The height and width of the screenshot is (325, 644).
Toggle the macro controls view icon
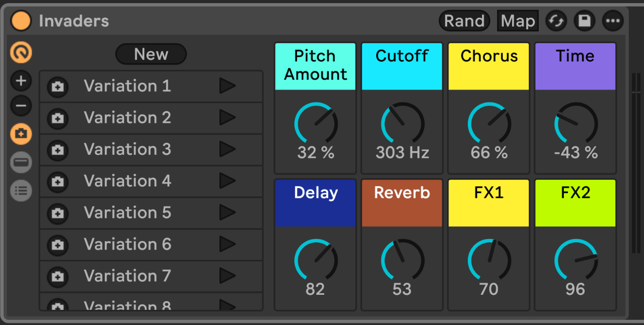tap(21, 53)
